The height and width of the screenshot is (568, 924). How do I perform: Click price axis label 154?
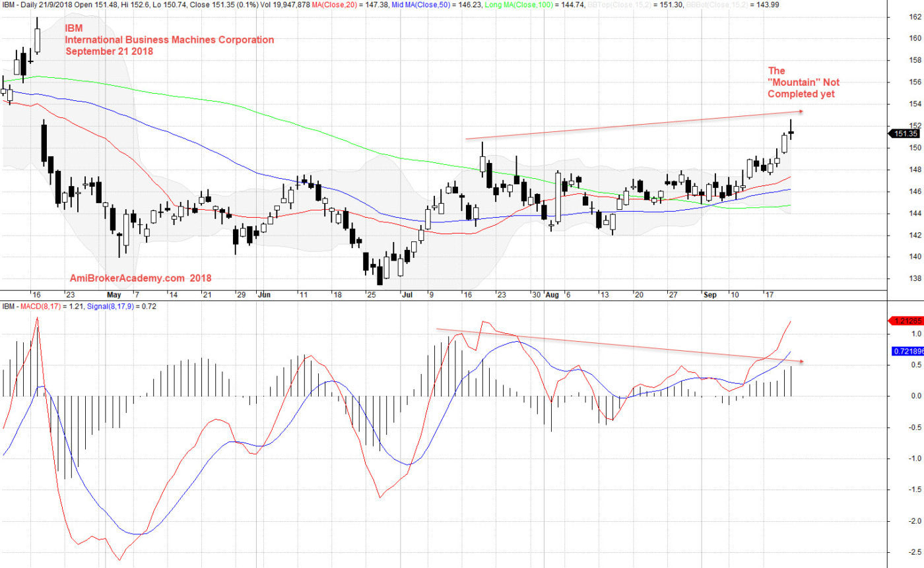coord(915,104)
